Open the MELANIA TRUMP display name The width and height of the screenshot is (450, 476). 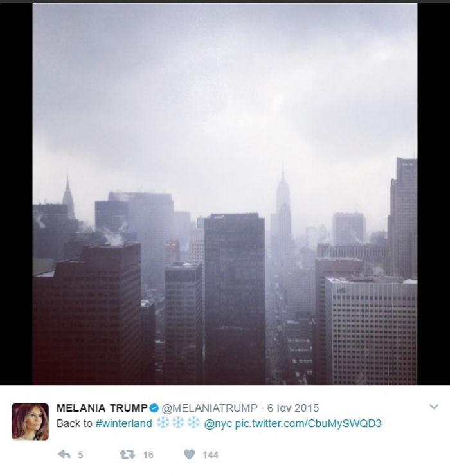point(102,408)
